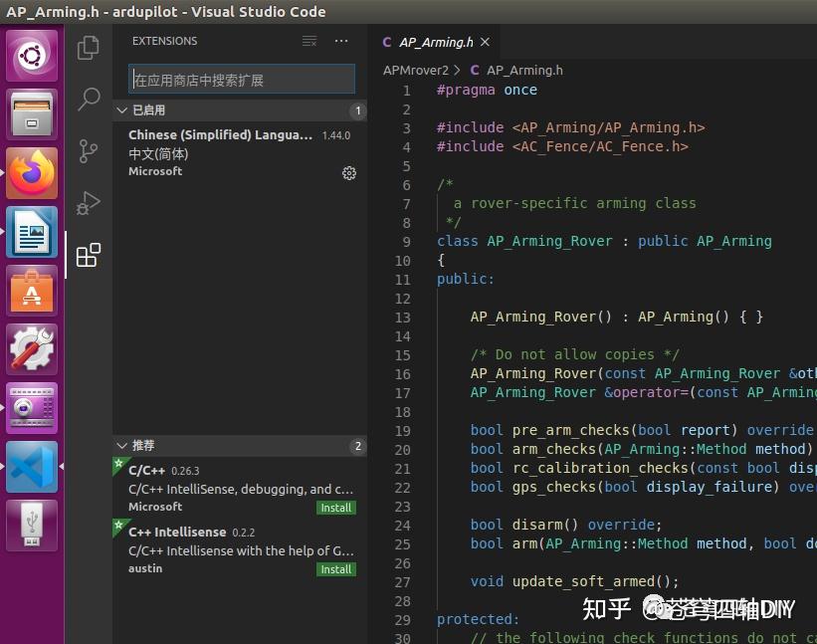The width and height of the screenshot is (817, 644).
Task: Launch Firefox from the dock
Action: 32,173
